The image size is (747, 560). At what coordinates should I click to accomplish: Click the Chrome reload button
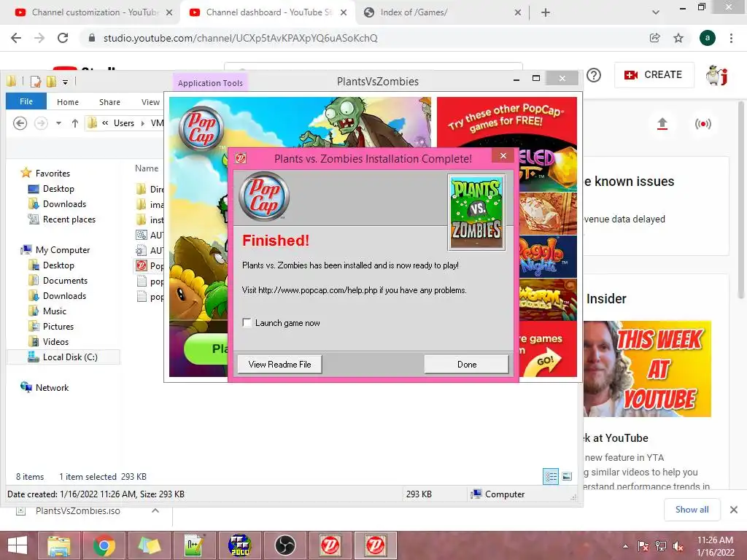coord(63,38)
